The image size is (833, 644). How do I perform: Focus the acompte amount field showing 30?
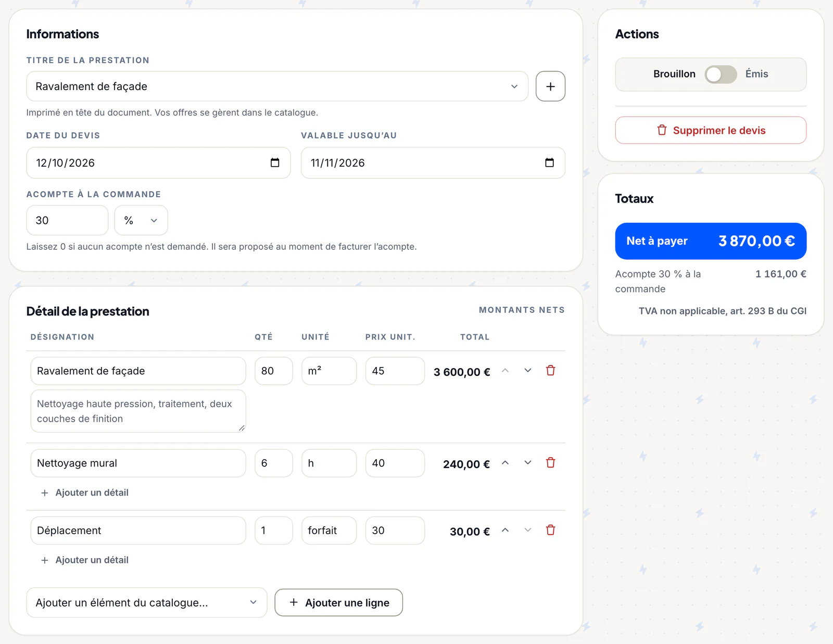(67, 220)
